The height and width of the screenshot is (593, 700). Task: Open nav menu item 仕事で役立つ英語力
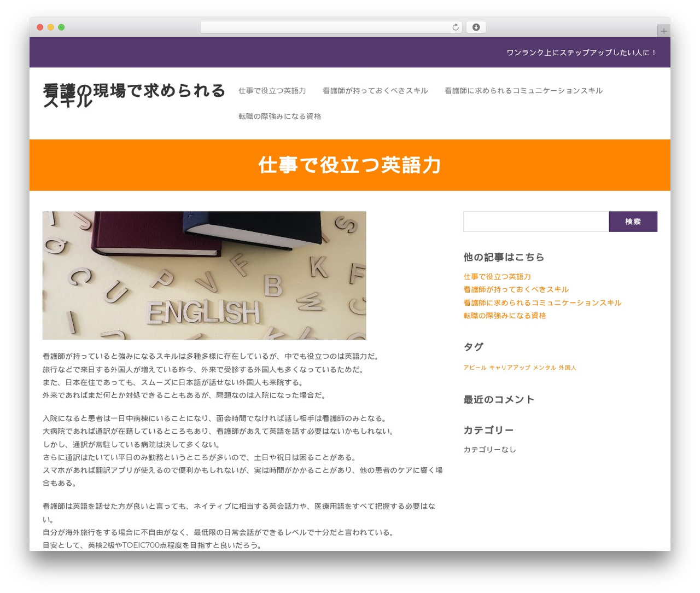pos(272,91)
